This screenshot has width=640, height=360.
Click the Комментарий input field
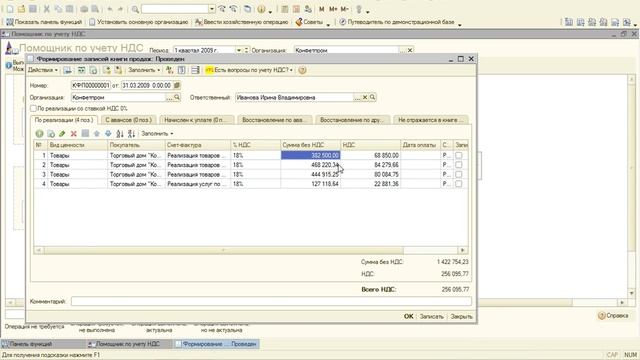[x=271, y=301]
